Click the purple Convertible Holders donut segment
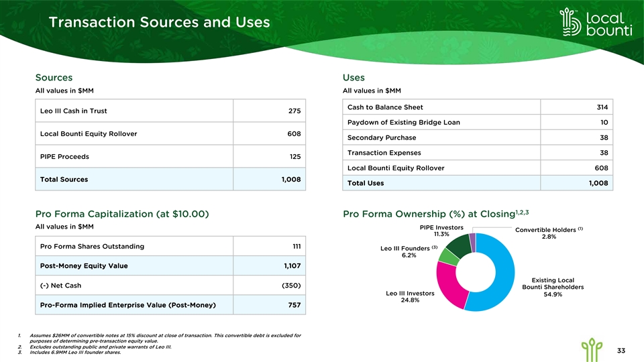 coord(472,239)
